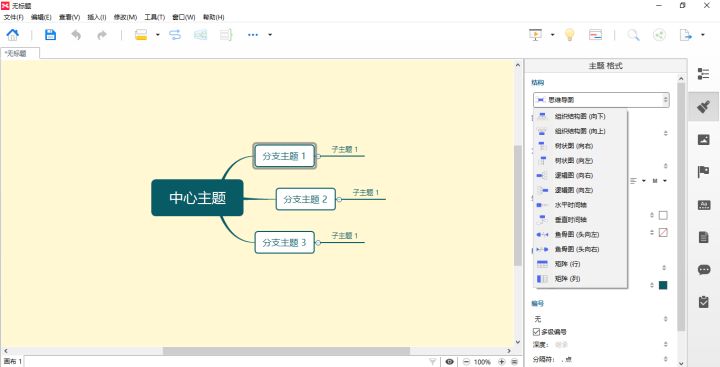Choose 水平时间轴 from the structure list

pos(580,205)
